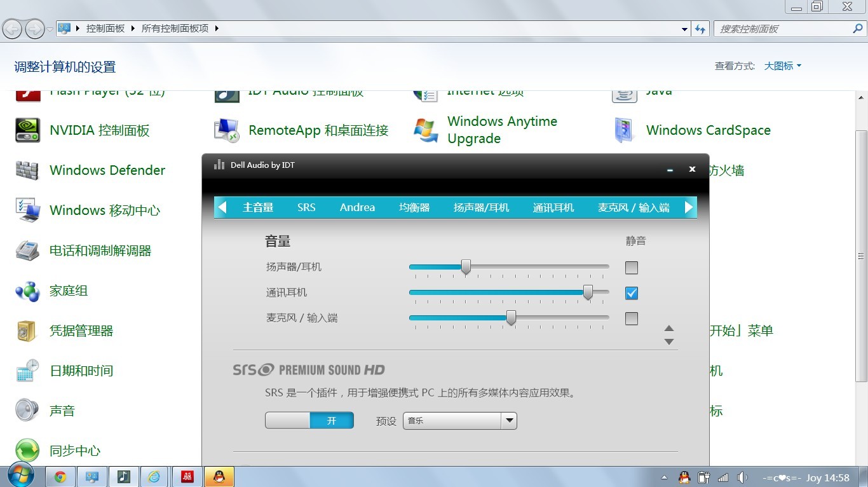Image resolution: width=868 pixels, height=487 pixels.
Task: Show hidden tray icons arrow
Action: (665, 477)
